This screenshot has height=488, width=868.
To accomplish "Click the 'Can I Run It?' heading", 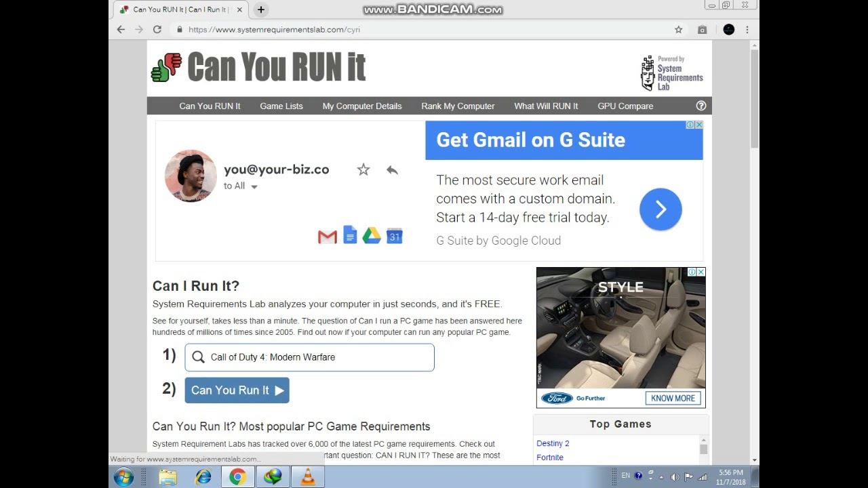I will pos(196,286).
